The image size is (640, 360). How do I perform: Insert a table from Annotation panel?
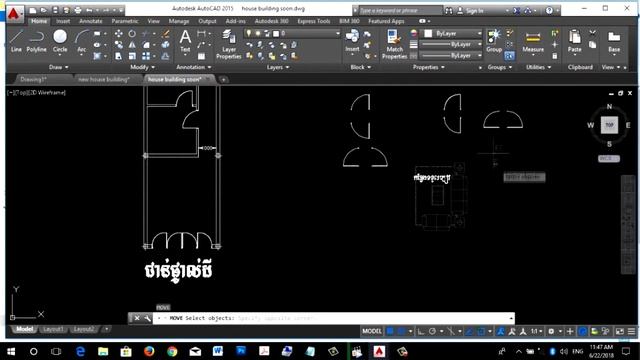click(x=201, y=56)
